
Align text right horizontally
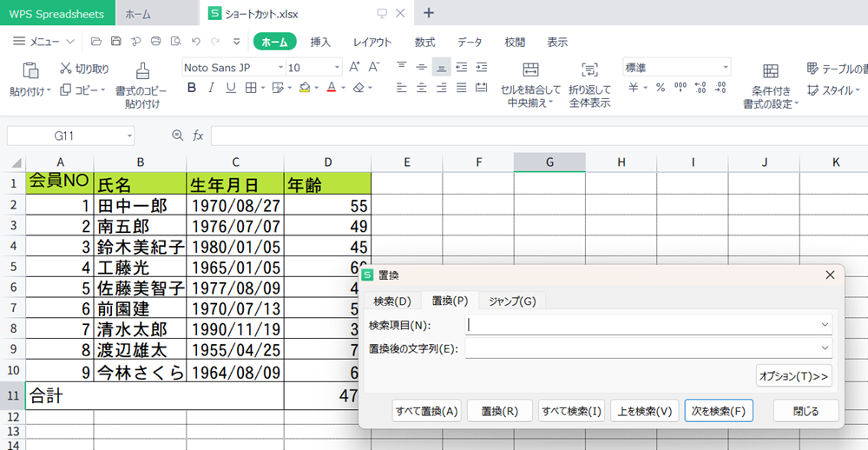[442, 88]
